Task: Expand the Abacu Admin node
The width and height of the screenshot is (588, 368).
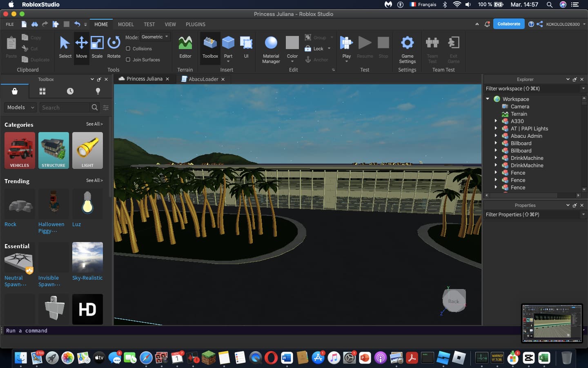Action: coord(496,136)
